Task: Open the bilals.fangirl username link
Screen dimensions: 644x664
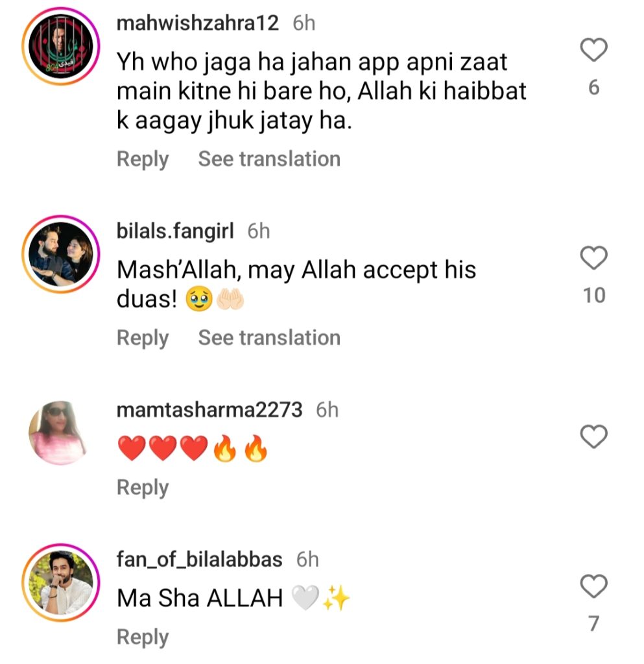Action: tap(175, 231)
